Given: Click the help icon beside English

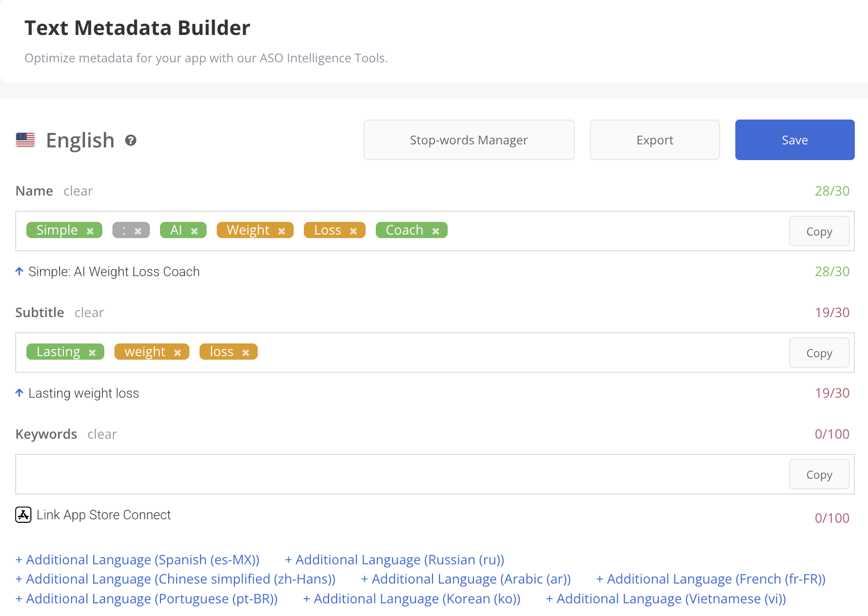Looking at the screenshot, I should tap(131, 140).
